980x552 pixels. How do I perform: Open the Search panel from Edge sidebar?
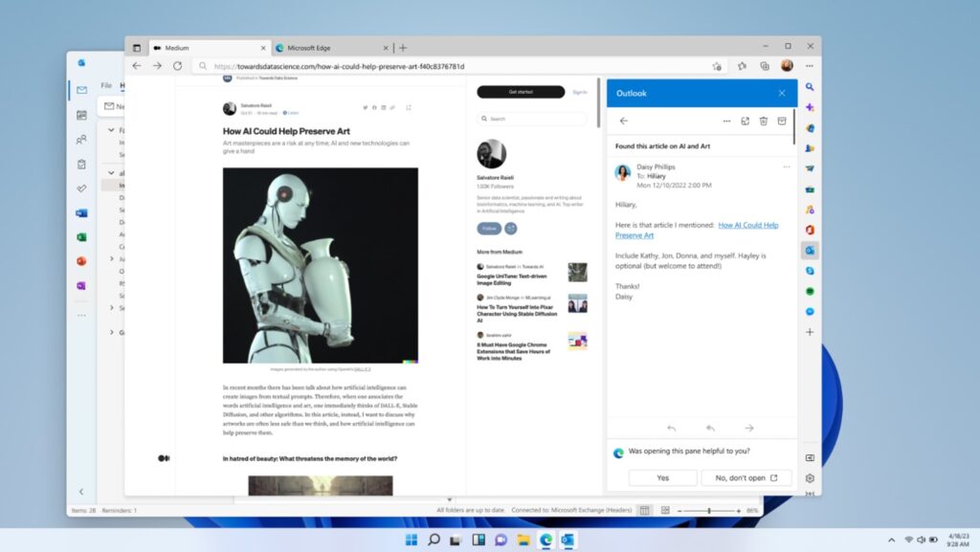[x=811, y=86]
